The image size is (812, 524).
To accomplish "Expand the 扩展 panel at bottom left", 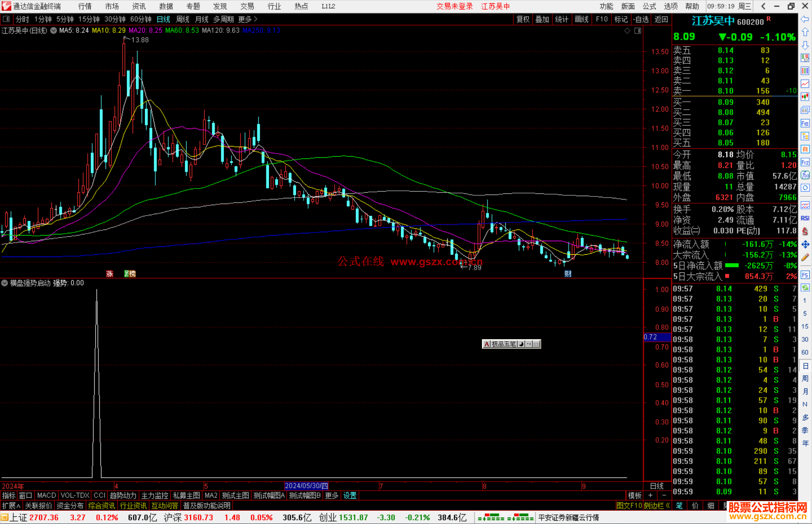I will coord(11,506).
